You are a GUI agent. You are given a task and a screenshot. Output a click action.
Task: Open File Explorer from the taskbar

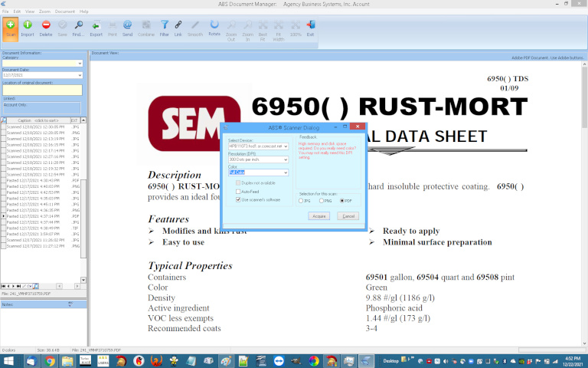point(67,361)
